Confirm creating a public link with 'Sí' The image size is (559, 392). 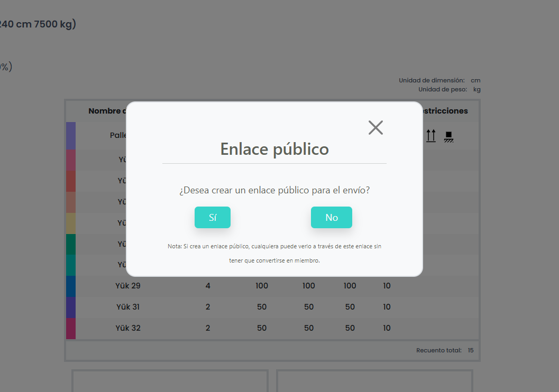tap(212, 217)
